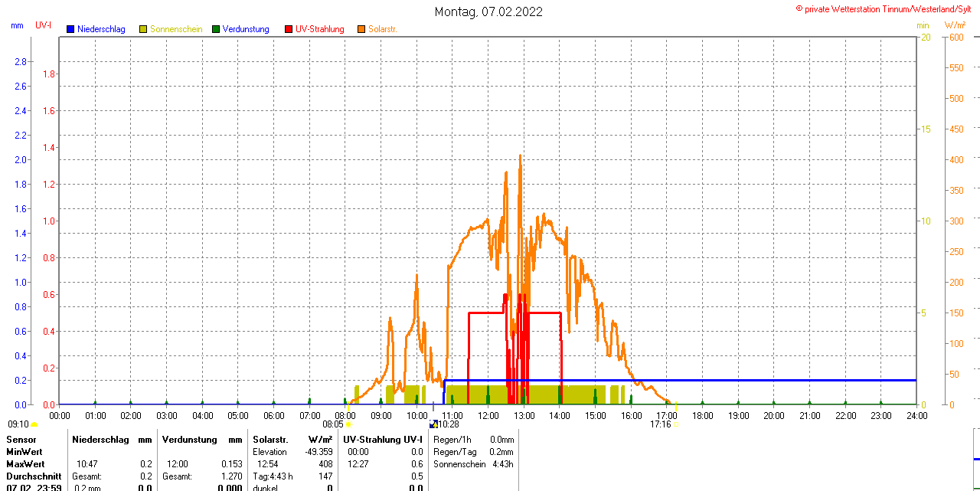Viewport: 980px width, 491px height.
Task: Click the chart title Montag, 07.02.2022
Action: point(488,11)
